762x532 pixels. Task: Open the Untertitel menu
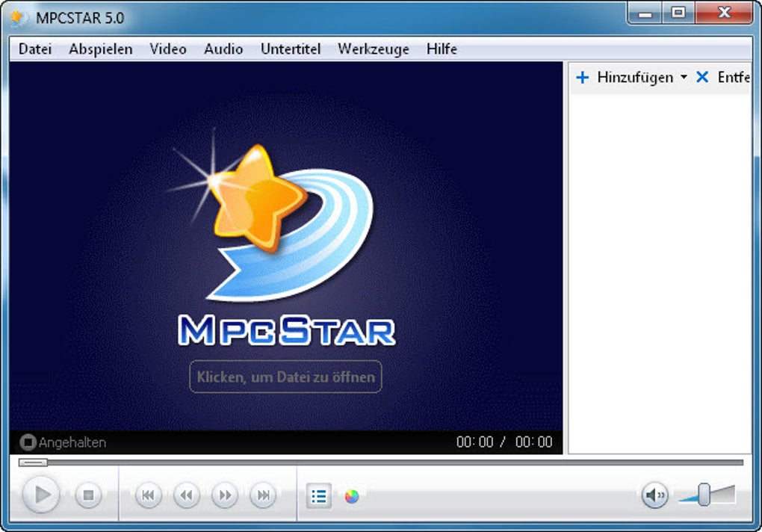pyautogui.click(x=291, y=49)
